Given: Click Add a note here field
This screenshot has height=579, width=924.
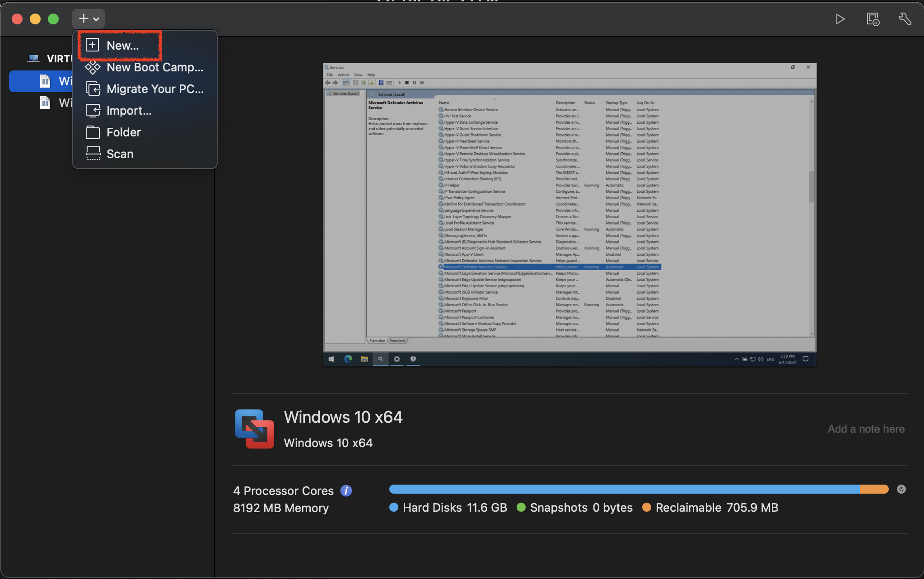Looking at the screenshot, I should [865, 429].
